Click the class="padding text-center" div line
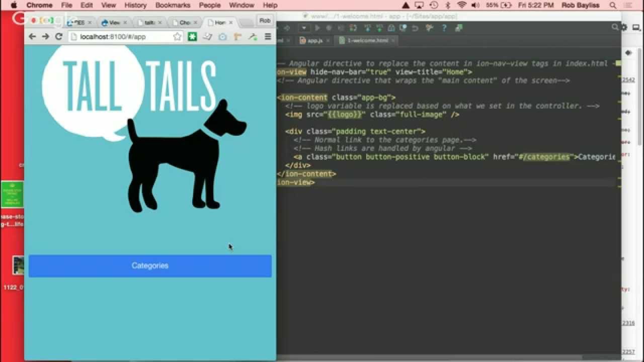Image resolution: width=644 pixels, height=362 pixels. point(355,132)
